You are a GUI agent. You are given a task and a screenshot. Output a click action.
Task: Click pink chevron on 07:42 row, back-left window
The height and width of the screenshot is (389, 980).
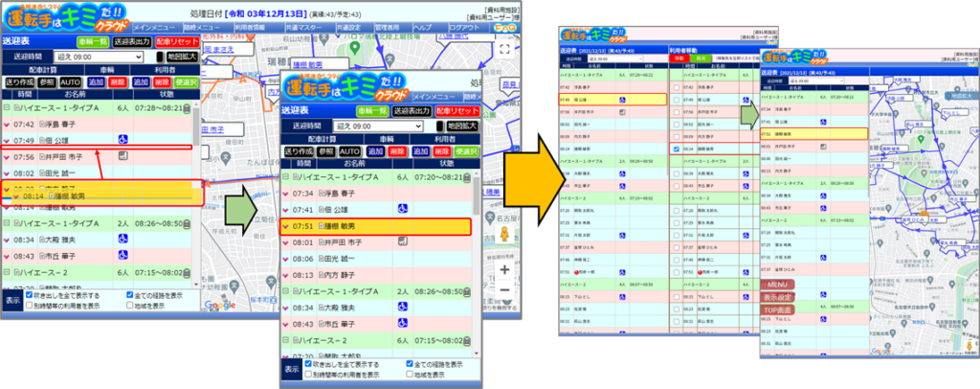(7, 125)
